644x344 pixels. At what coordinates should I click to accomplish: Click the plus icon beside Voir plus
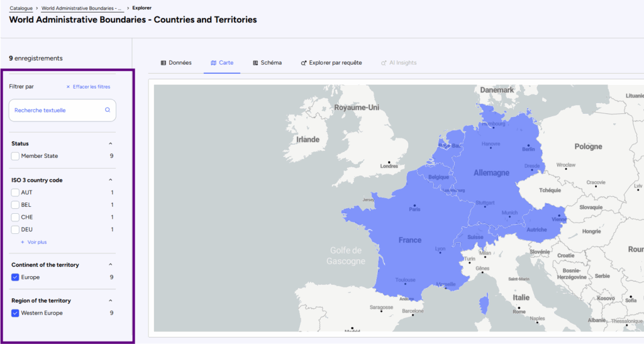tap(23, 242)
